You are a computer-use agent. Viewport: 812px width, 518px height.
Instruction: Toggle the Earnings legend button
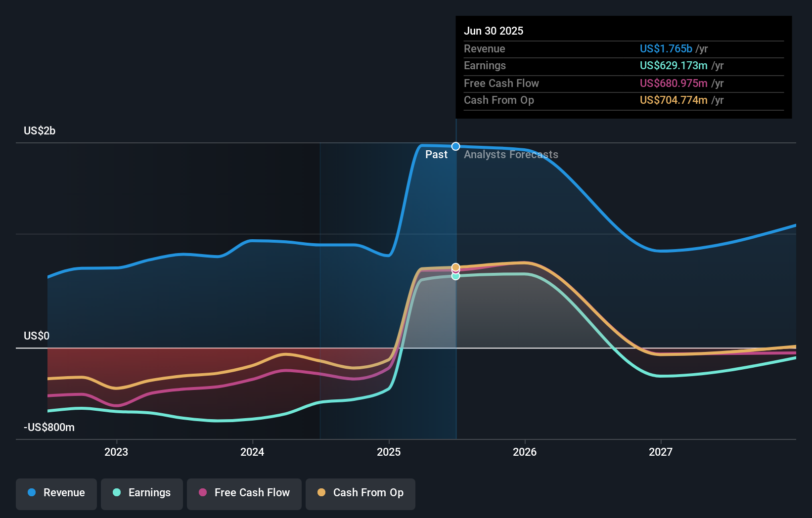coord(142,494)
